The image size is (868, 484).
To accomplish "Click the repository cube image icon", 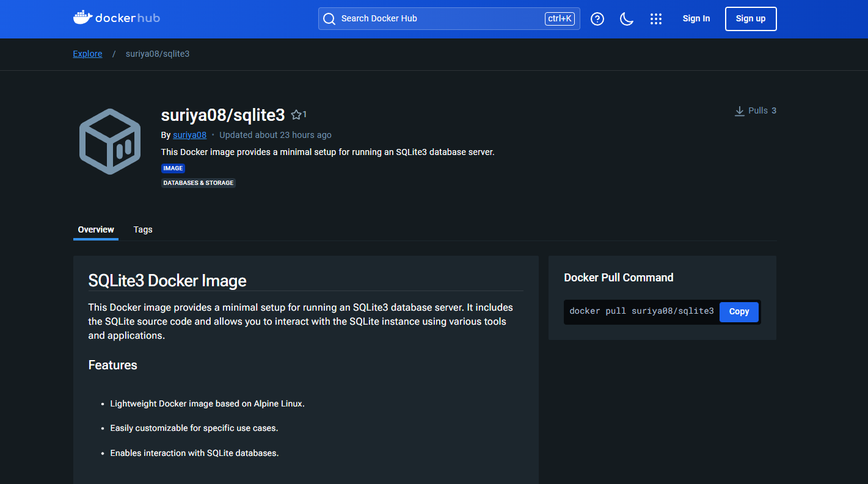I will click(110, 141).
